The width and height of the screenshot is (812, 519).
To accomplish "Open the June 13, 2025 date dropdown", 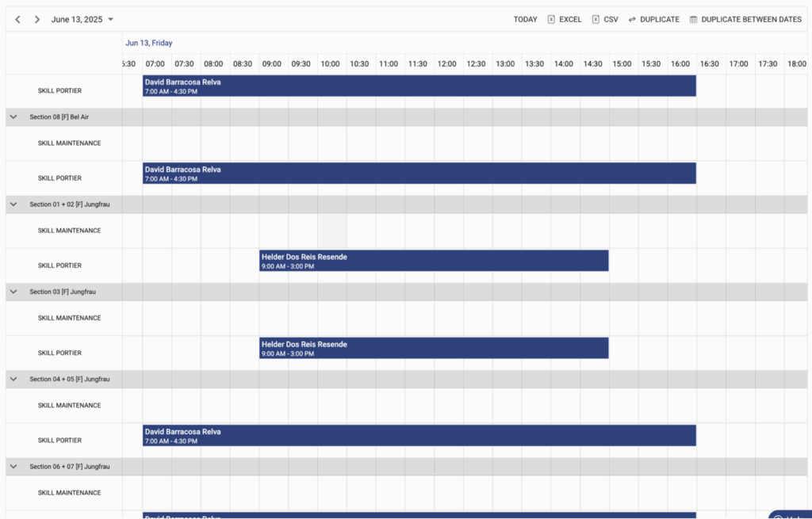I will point(82,20).
